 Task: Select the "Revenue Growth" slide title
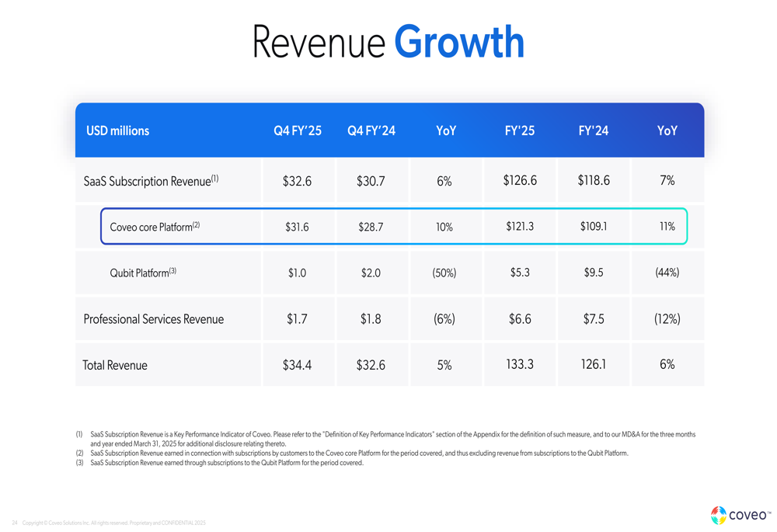click(x=388, y=42)
